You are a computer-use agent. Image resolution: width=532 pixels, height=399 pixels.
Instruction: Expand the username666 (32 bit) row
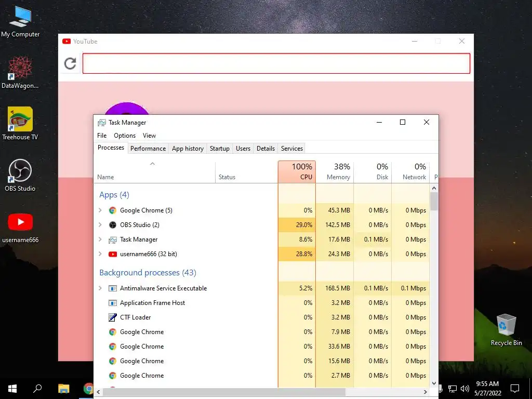coord(100,254)
